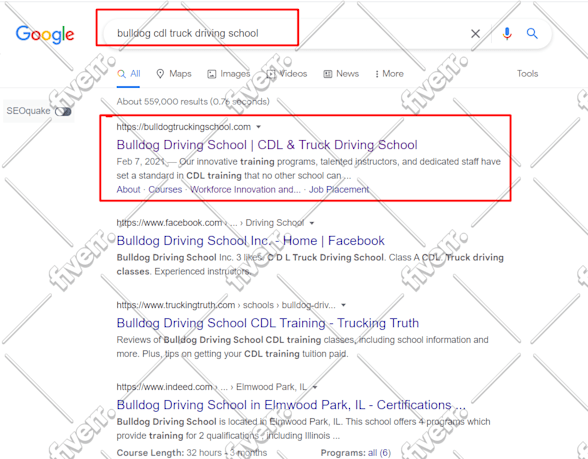Open the Courses sitelink
588x459 pixels.
[165, 190]
